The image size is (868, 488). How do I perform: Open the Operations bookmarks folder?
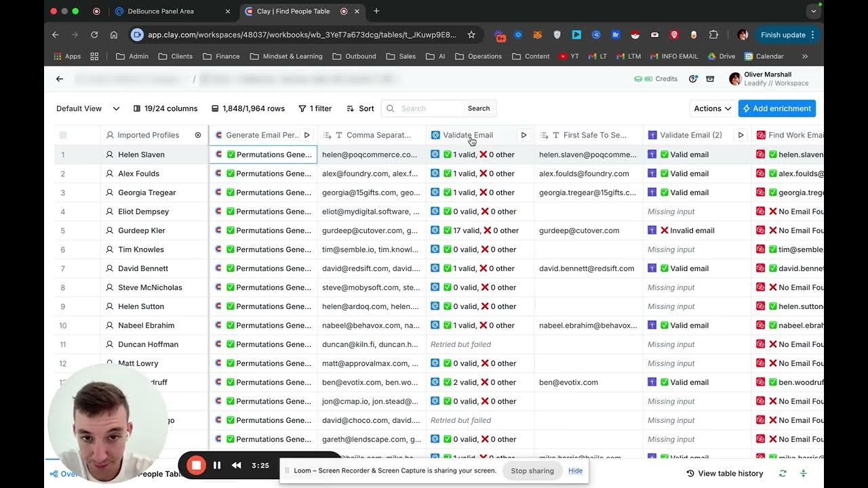(479, 56)
